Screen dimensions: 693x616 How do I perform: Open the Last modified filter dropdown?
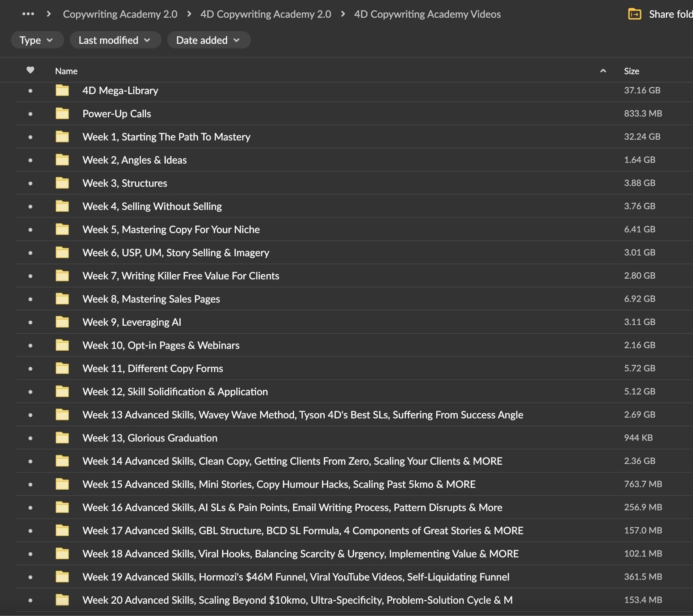click(x=115, y=40)
